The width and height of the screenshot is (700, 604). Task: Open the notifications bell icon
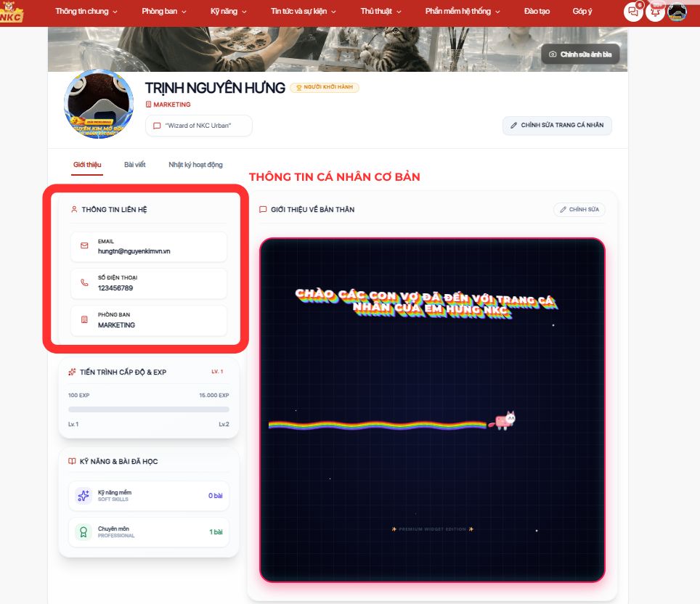click(655, 12)
